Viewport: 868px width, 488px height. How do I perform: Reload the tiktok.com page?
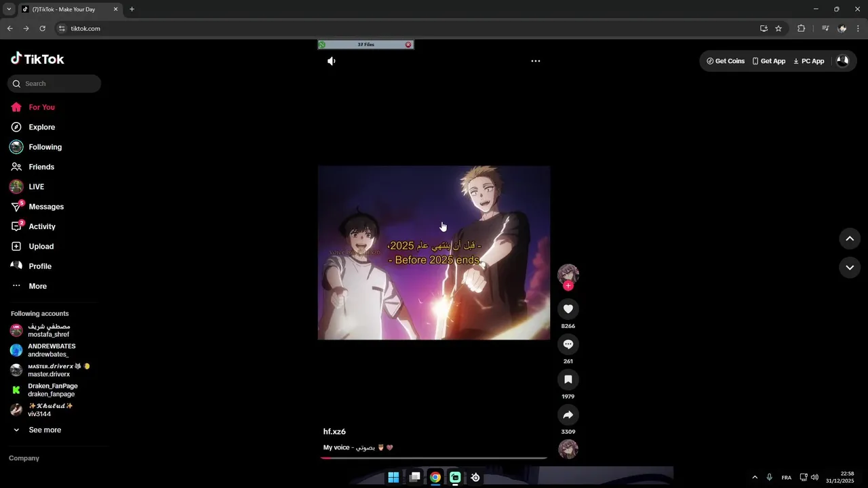pos(42,28)
